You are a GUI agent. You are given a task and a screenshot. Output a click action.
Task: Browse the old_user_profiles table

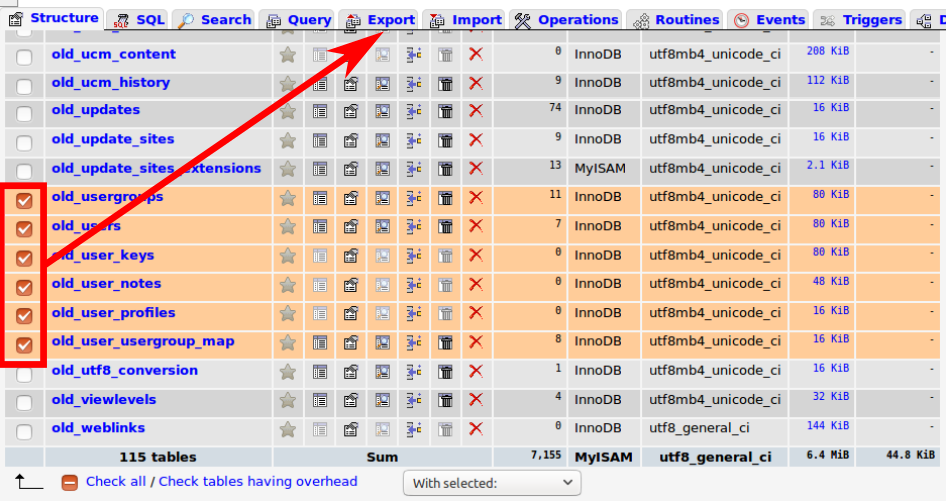point(320,314)
